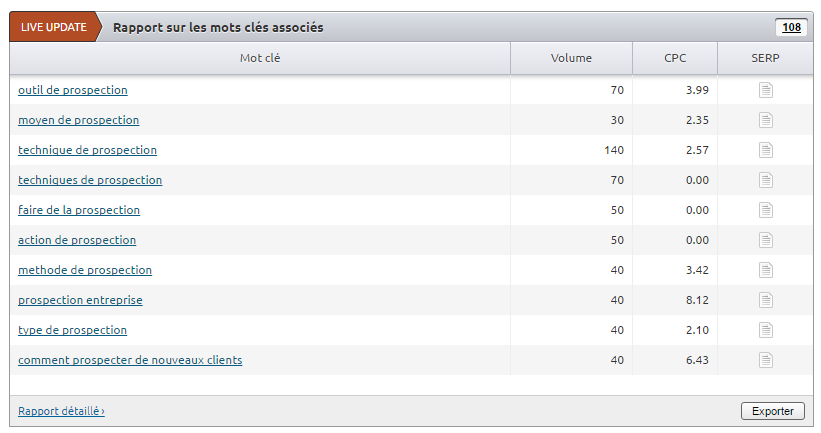821x433 pixels.
Task: Open SERP icon for moyen de prospection
Action: click(x=766, y=120)
